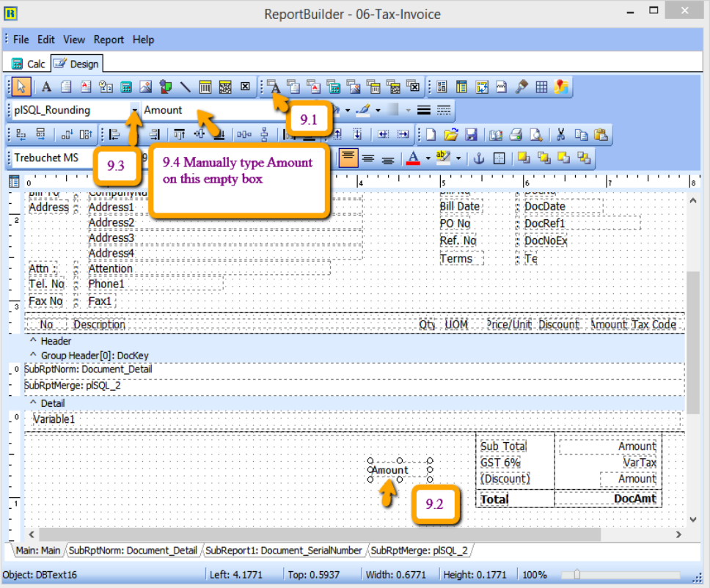The width and height of the screenshot is (710, 588).
Task: Click the Print icon
Action: [516, 134]
